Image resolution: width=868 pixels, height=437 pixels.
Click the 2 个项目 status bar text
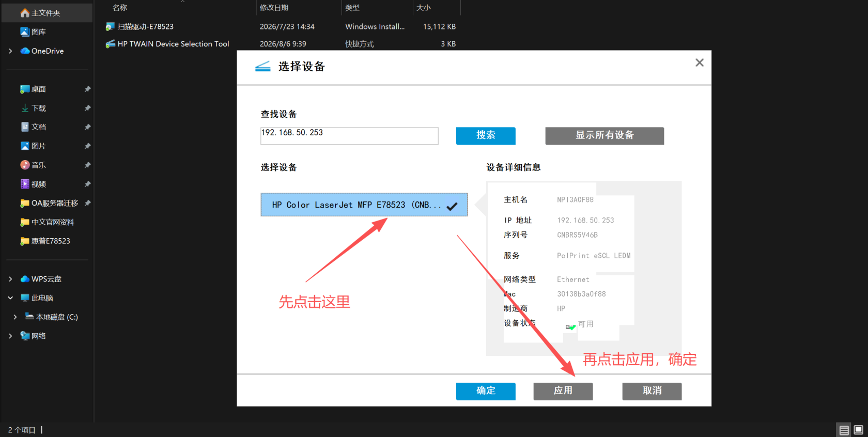coord(22,430)
